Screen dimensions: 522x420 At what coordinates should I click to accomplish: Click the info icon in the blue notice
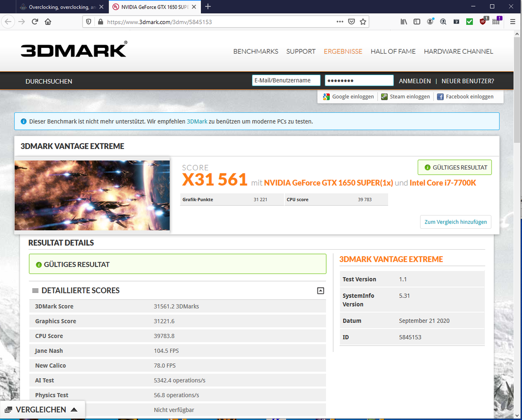point(23,121)
